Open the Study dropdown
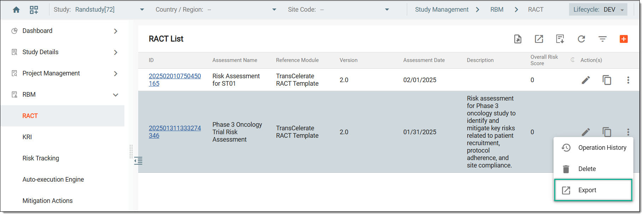Screen dimensions: 644x216 coord(142,10)
